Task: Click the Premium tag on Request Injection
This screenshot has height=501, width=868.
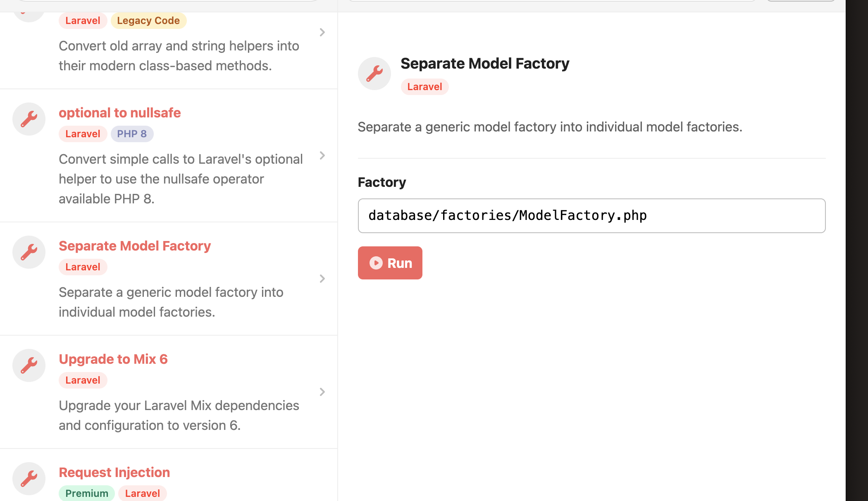Action: (x=87, y=493)
